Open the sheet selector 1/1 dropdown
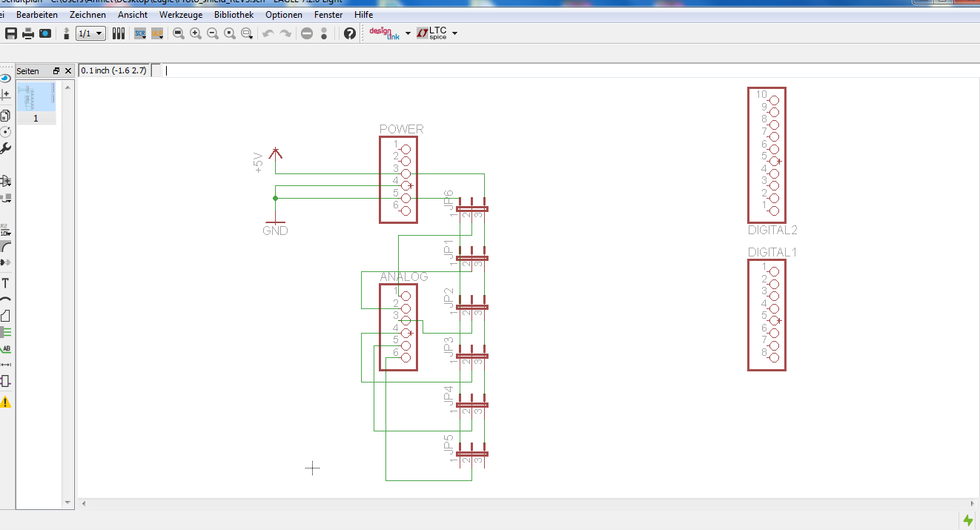980x530 pixels. (x=90, y=33)
